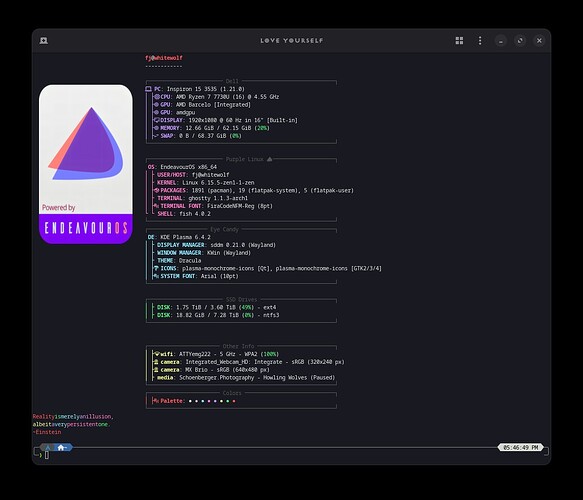Click the KERNEL: Linux 6.15.5-zen1-1-zen line
The image size is (583, 500).
[x=206, y=183]
